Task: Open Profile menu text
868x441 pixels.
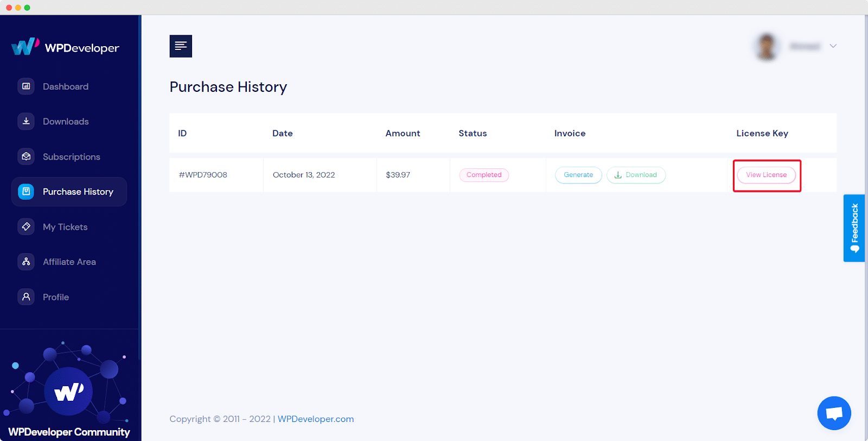Action: tap(56, 297)
